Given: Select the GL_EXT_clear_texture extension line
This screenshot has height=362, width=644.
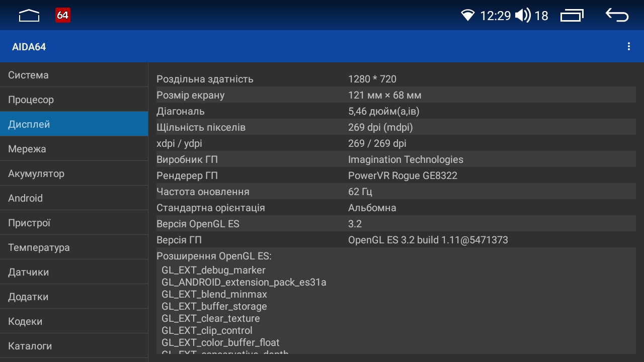Looking at the screenshot, I should click(211, 318).
